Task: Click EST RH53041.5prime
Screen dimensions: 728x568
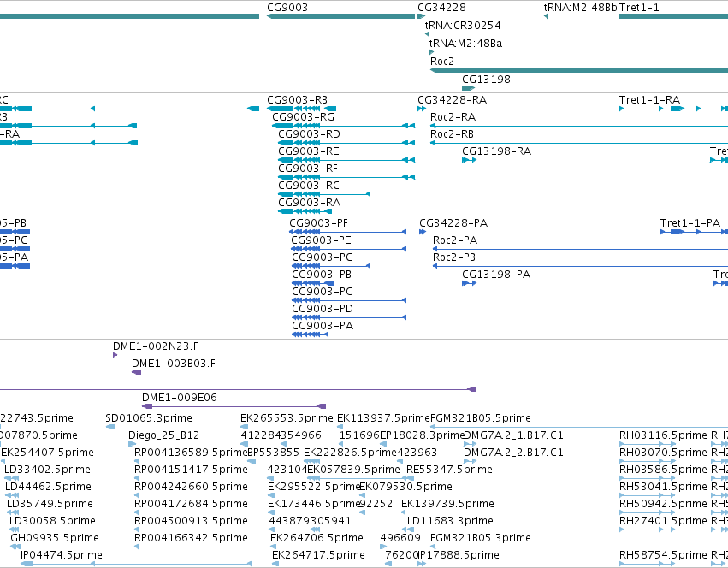Action: click(x=663, y=488)
